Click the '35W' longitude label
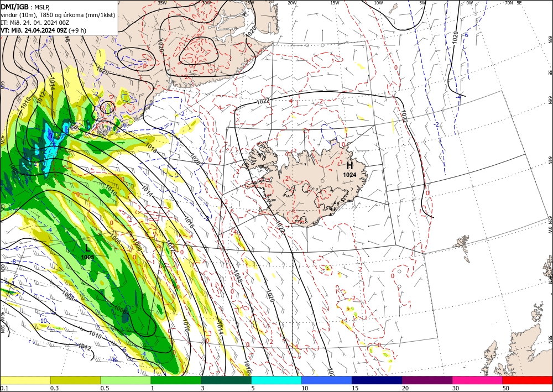Image resolution: width=553 pixels, height=392 pixels. (162, 3)
